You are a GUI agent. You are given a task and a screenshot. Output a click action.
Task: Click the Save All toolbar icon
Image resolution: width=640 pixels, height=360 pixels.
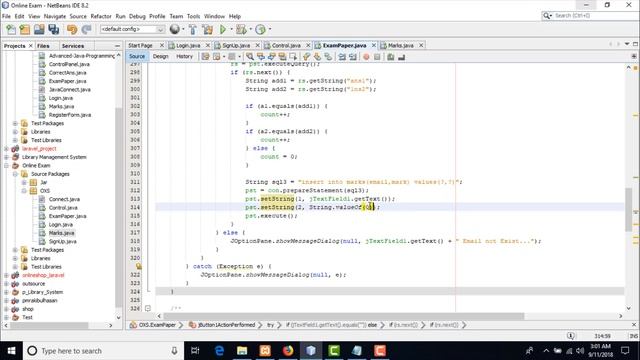point(54,29)
